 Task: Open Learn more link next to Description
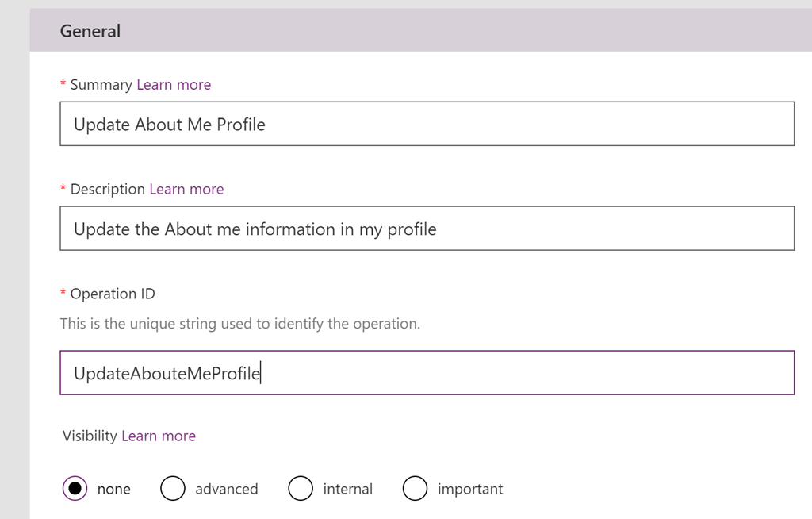click(x=186, y=189)
